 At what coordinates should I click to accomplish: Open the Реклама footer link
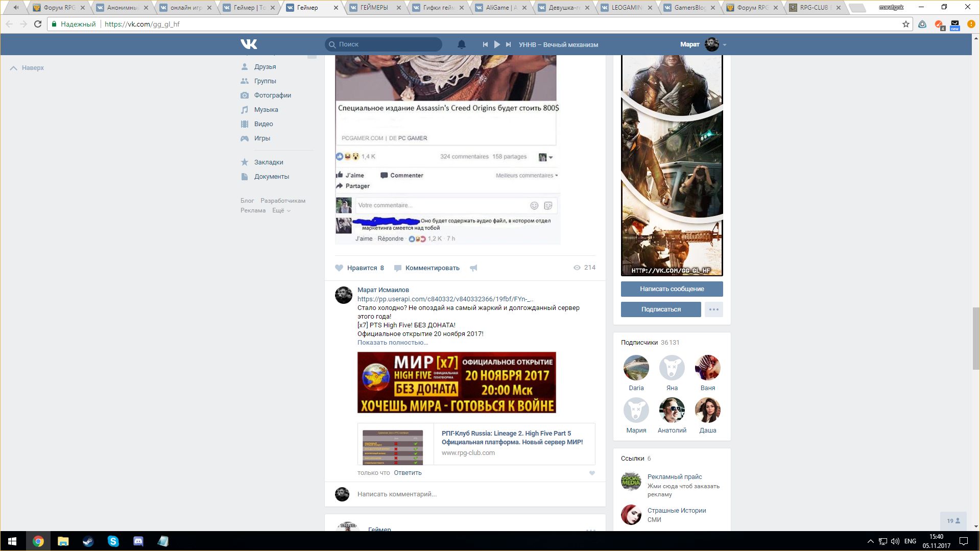point(253,210)
